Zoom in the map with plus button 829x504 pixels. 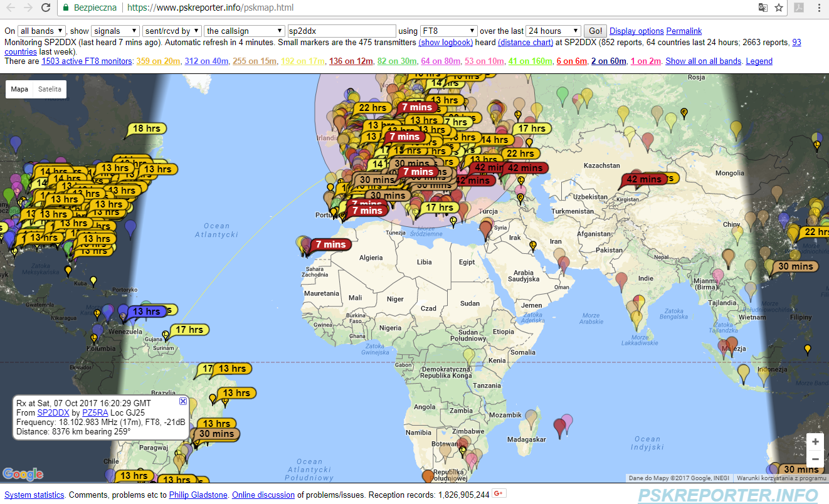pos(815,442)
